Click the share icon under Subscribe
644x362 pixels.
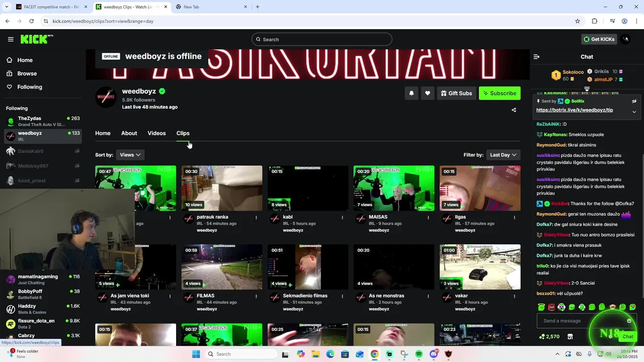click(x=514, y=110)
